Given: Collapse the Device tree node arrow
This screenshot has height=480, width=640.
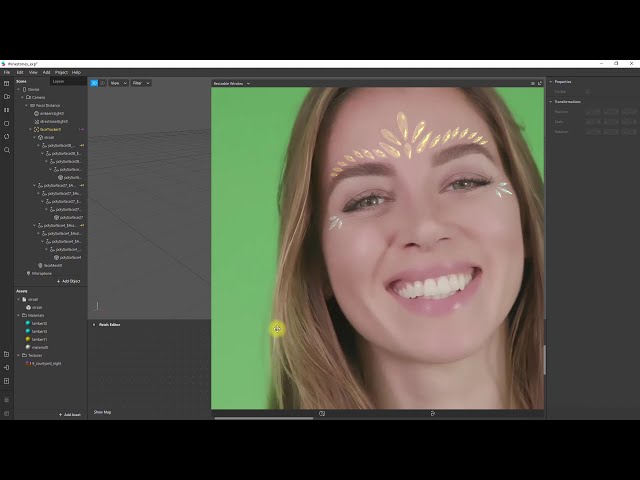Looking at the screenshot, I should click(18, 89).
